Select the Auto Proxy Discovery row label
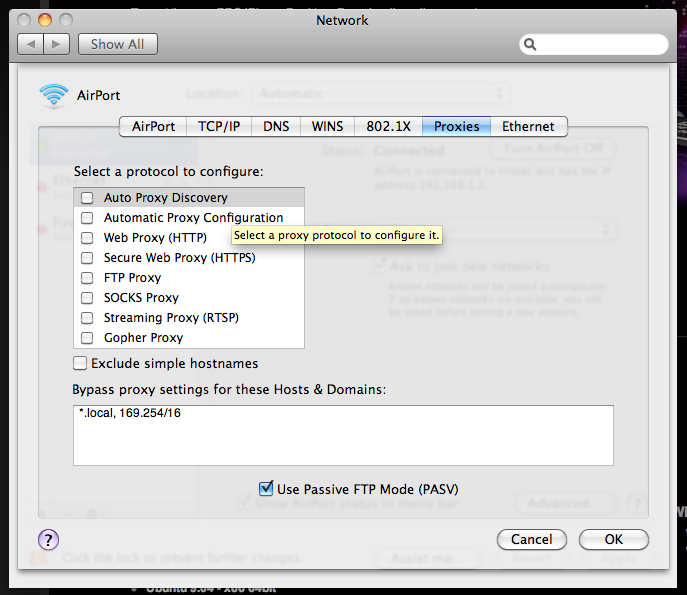The height and width of the screenshot is (595, 687). coord(166,198)
